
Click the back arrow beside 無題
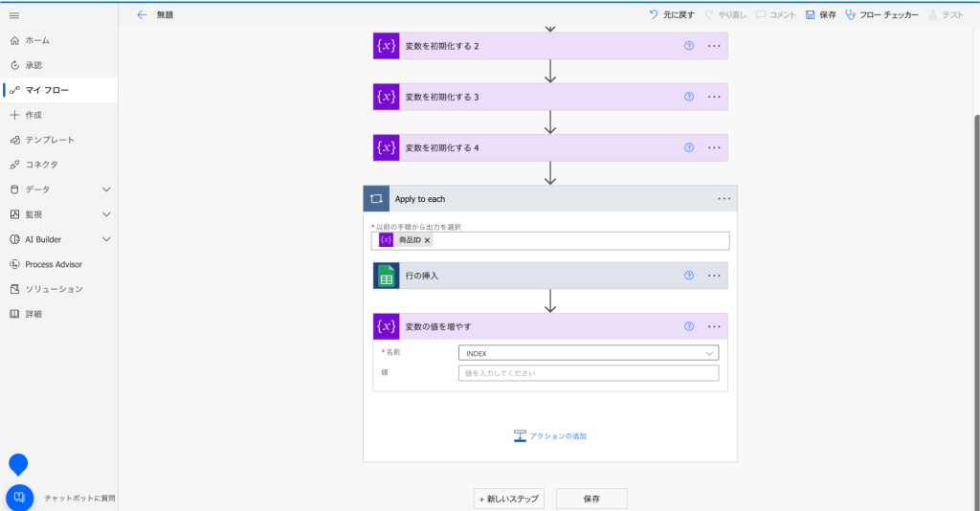click(x=142, y=15)
